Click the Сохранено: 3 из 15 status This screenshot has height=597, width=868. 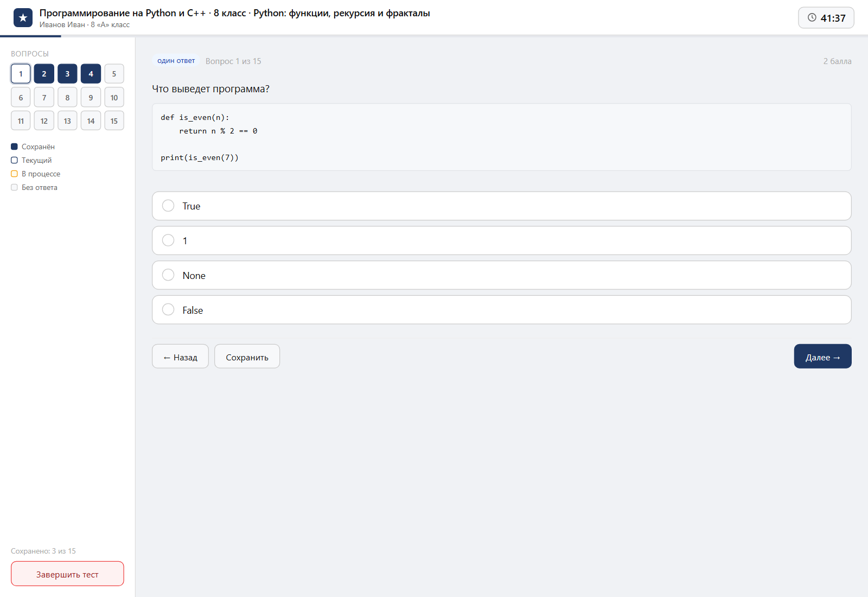coord(43,551)
